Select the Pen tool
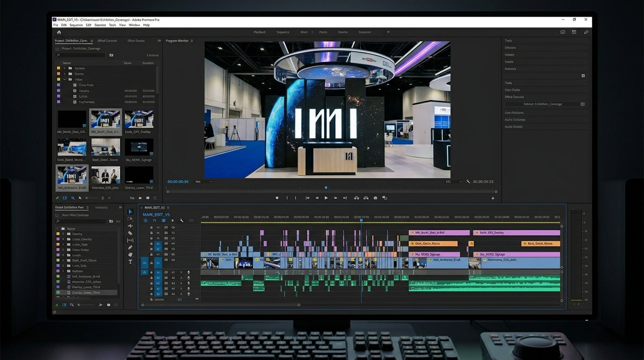644x360 pixels. coord(130,248)
